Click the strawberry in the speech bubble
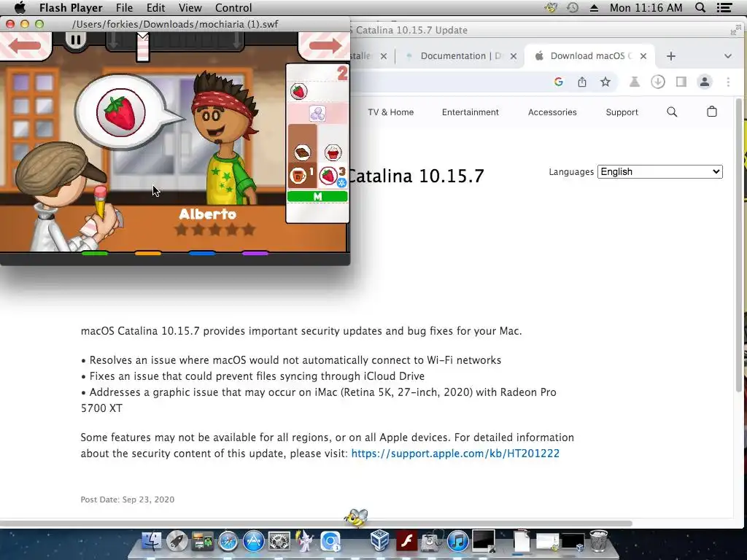The image size is (747, 560). (x=121, y=112)
